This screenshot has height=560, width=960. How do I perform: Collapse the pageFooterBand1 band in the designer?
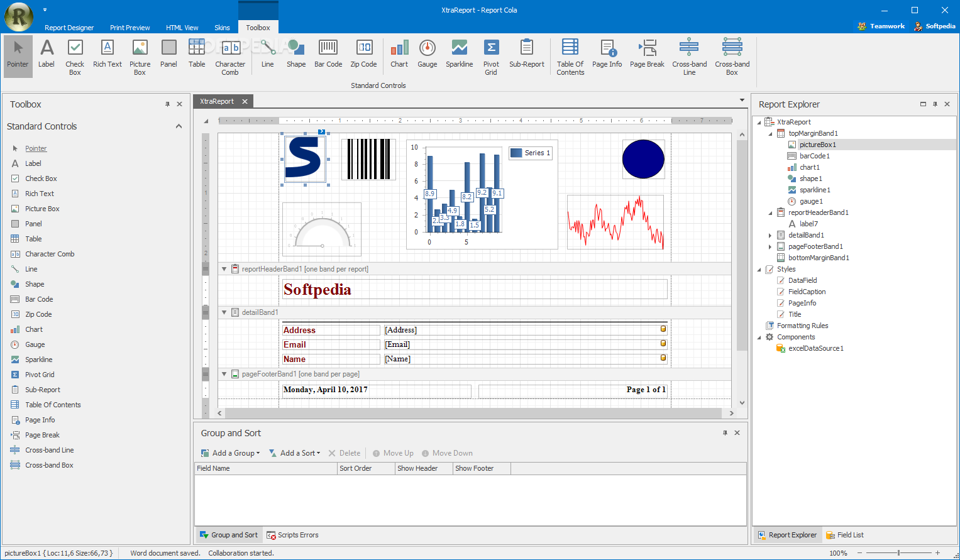[224, 374]
